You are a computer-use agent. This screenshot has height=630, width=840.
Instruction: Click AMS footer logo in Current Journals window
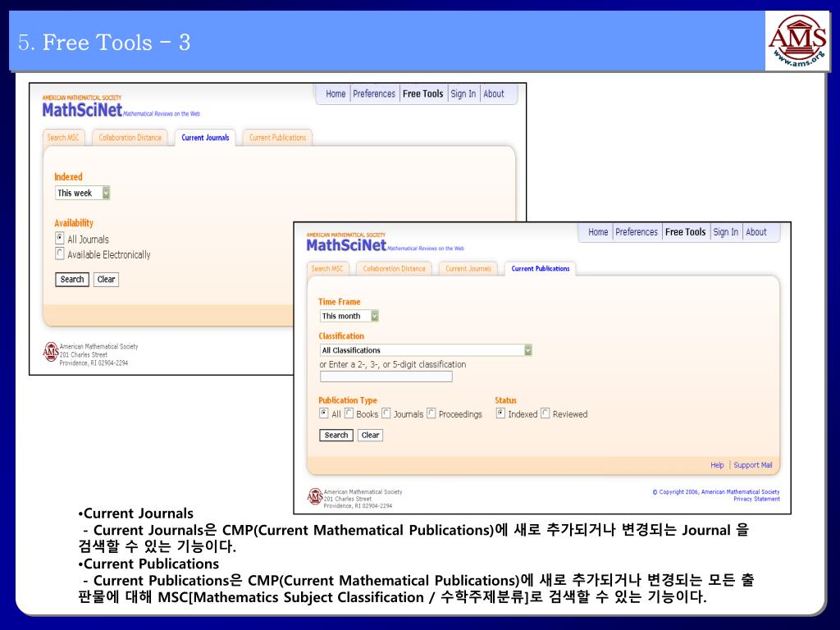click(x=50, y=352)
